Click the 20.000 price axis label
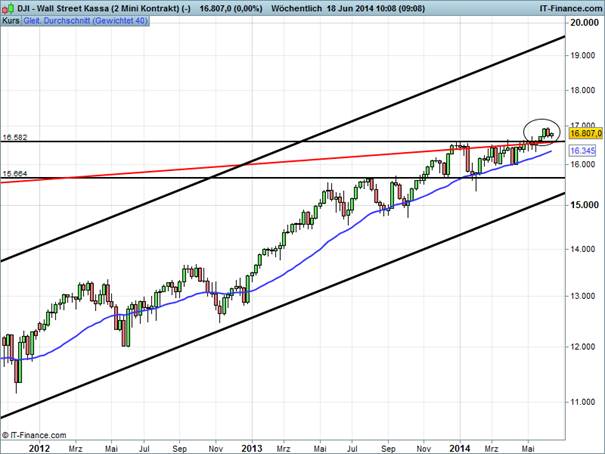Screen dimensions: 605x454 (x=585, y=23)
